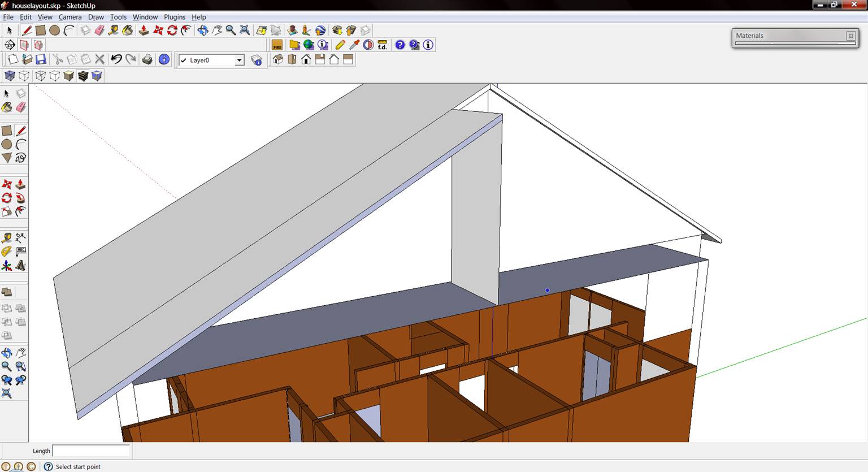Image resolution: width=868 pixels, height=472 pixels.
Task: Select the Section Plane tool
Action: click(x=10, y=45)
